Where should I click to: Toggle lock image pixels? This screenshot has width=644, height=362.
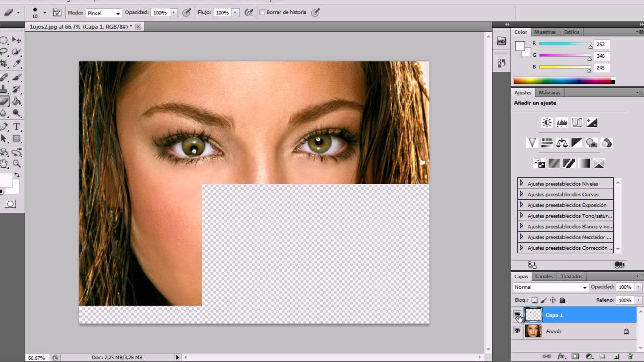pyautogui.click(x=544, y=300)
